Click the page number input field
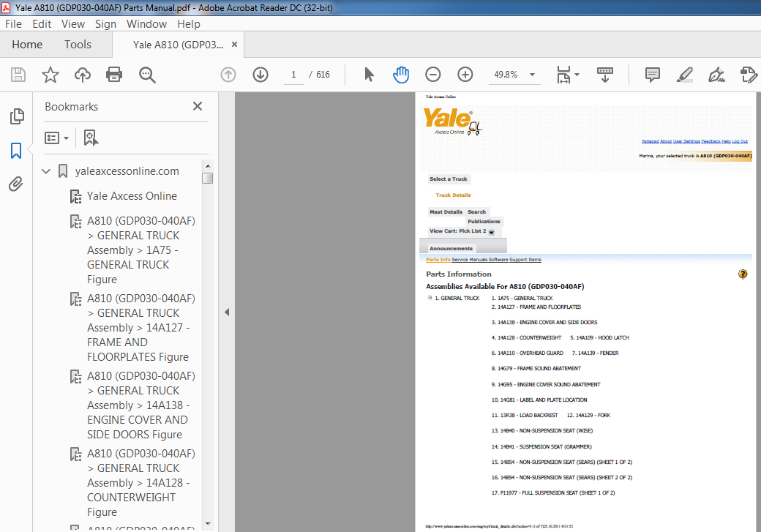 (293, 75)
